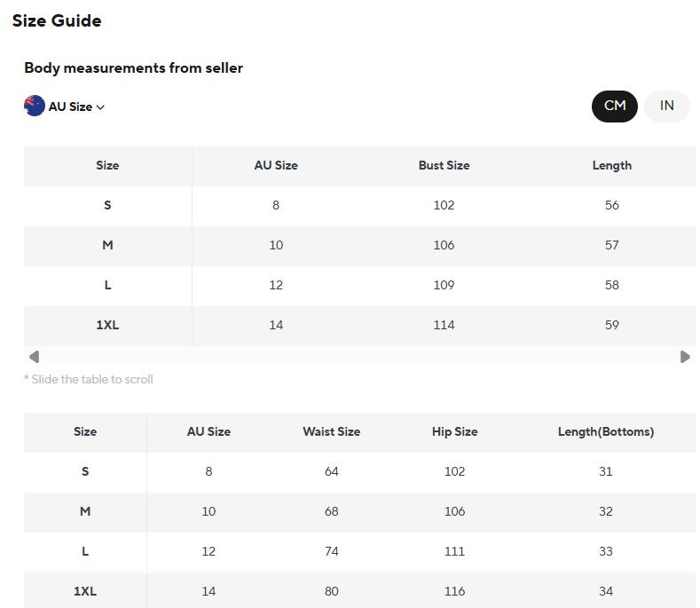The height and width of the screenshot is (608, 700).
Task: Select the M row in bottom table
Action: [359, 512]
